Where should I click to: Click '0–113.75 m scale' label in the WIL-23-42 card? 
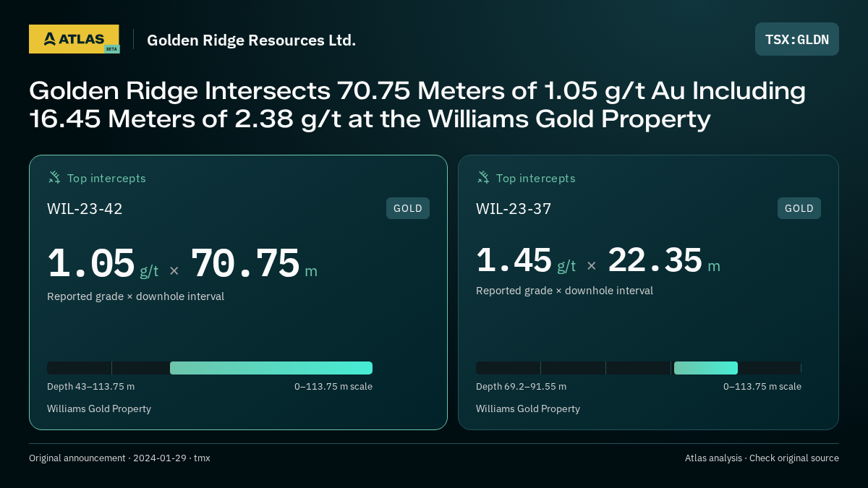click(x=333, y=386)
